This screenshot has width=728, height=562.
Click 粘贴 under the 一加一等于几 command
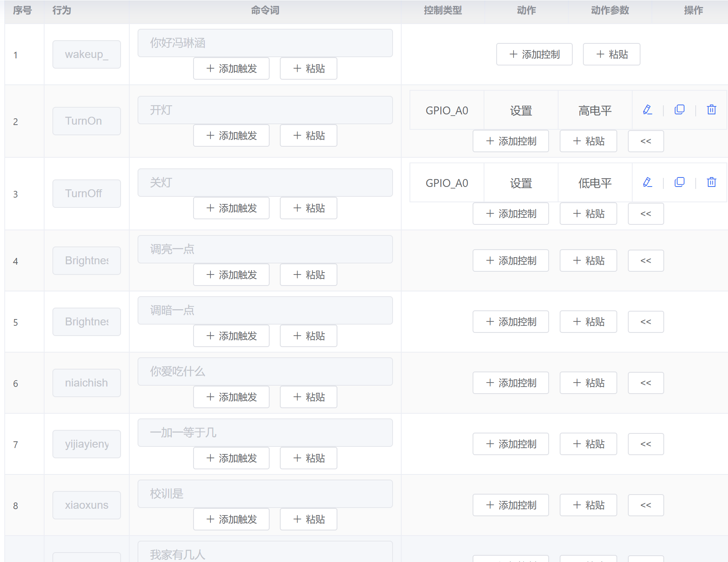308,458
